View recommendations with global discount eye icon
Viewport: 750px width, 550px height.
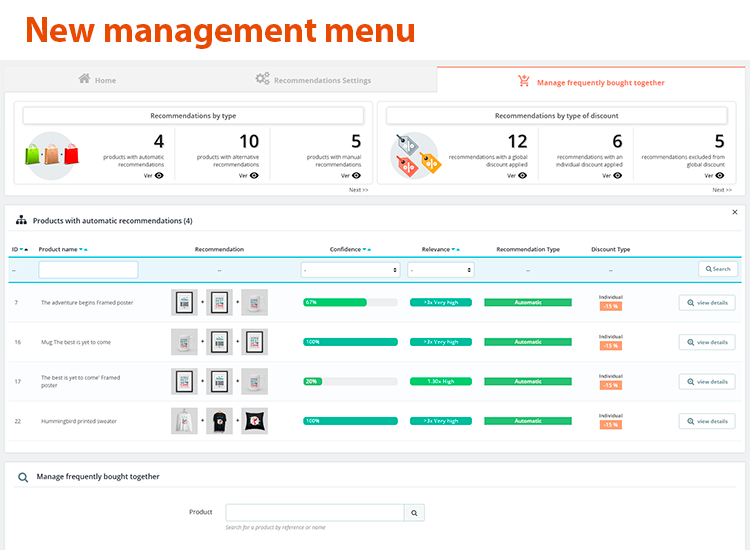523,176
